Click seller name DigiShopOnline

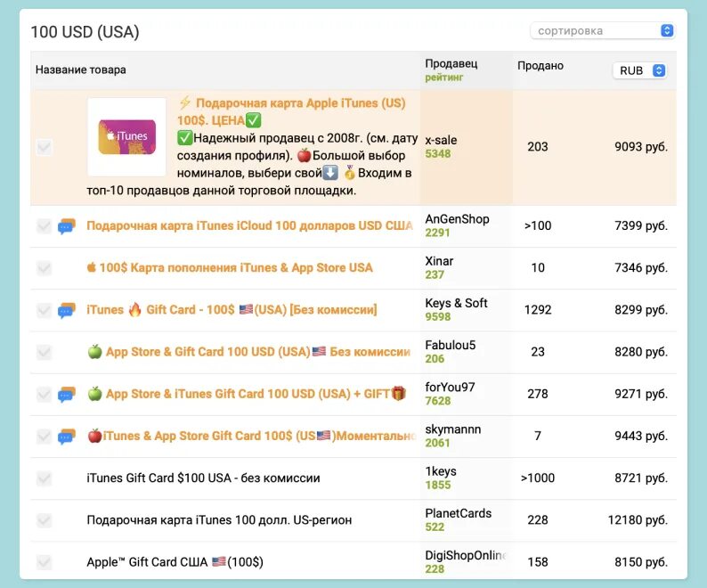[466, 556]
